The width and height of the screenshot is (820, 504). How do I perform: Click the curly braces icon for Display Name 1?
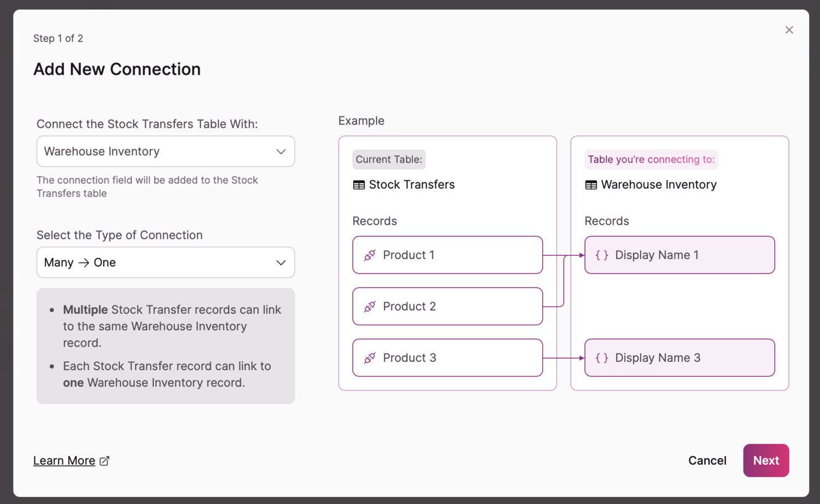(x=601, y=255)
